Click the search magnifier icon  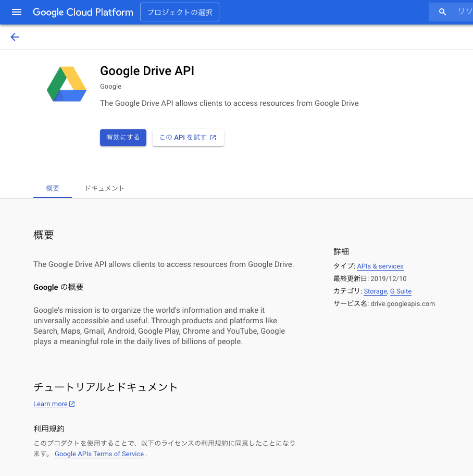pyautogui.click(x=443, y=12)
